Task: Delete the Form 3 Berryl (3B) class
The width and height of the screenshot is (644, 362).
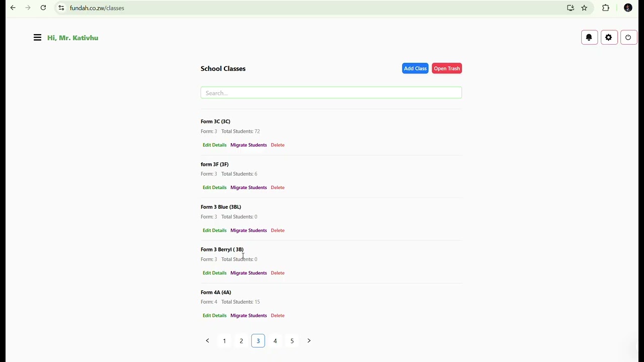Action: [278, 273]
